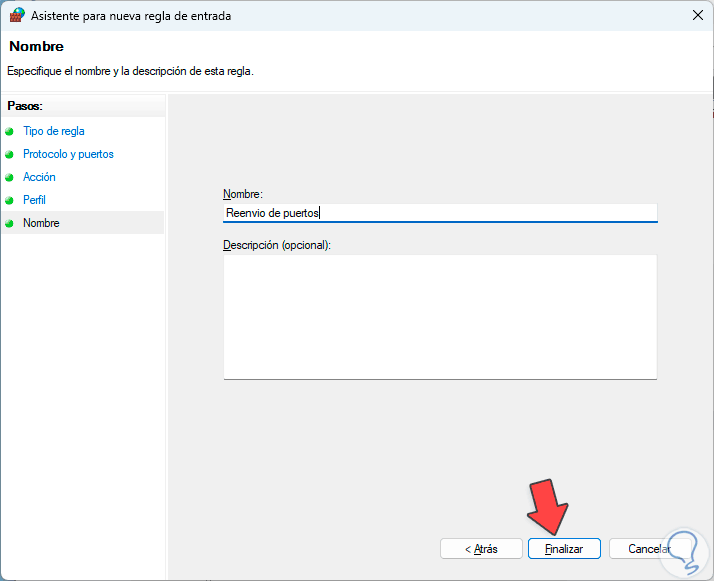Cancel the wizard with Cancelar
This screenshot has height=581, width=714.
tap(648, 549)
